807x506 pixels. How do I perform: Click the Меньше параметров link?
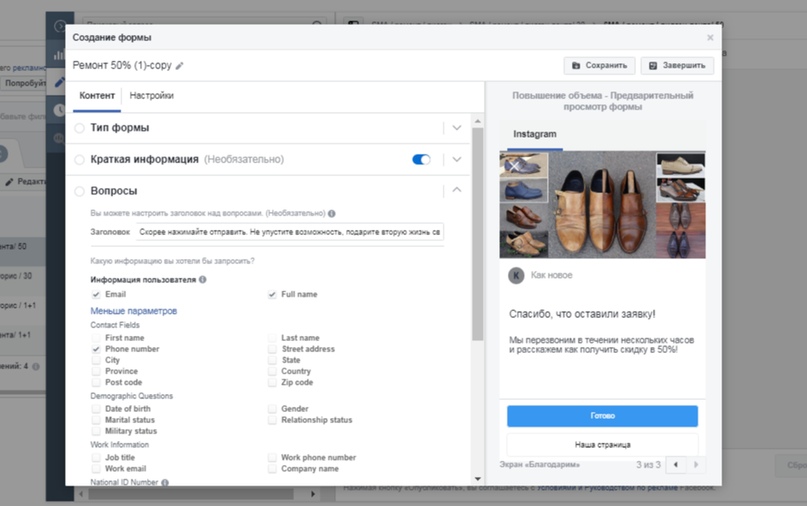point(134,311)
